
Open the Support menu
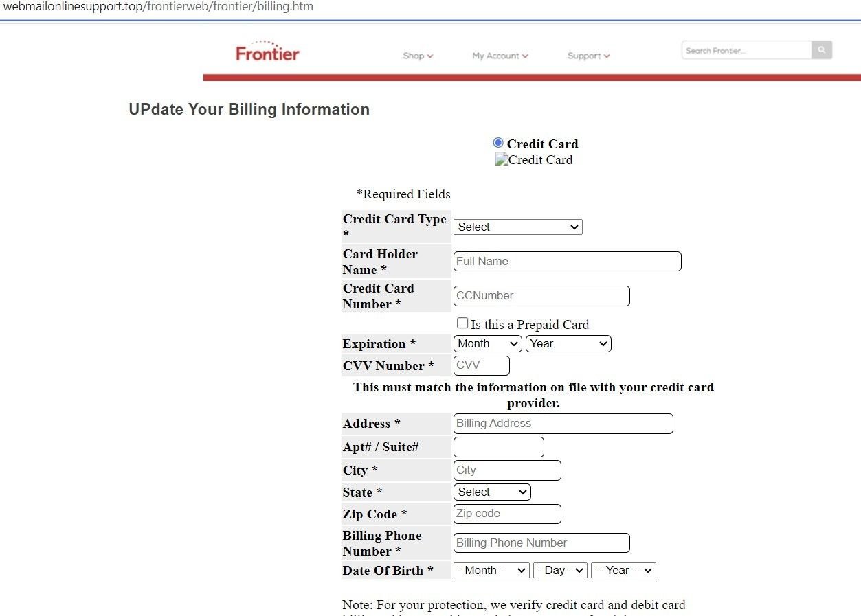[x=588, y=56]
